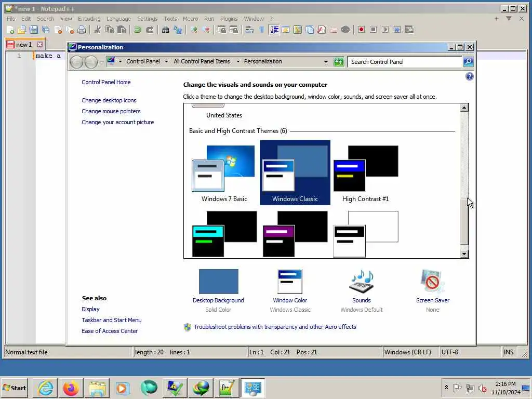Open Notepad++ document list dropdown triangle

(509, 19)
